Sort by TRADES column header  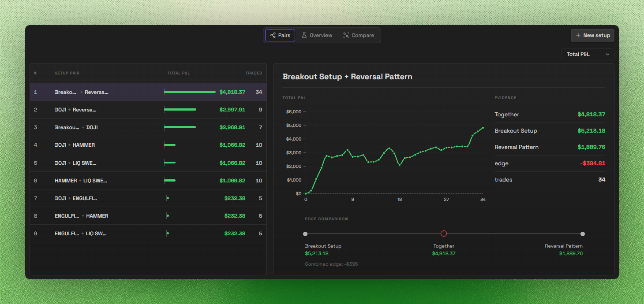[254, 73]
